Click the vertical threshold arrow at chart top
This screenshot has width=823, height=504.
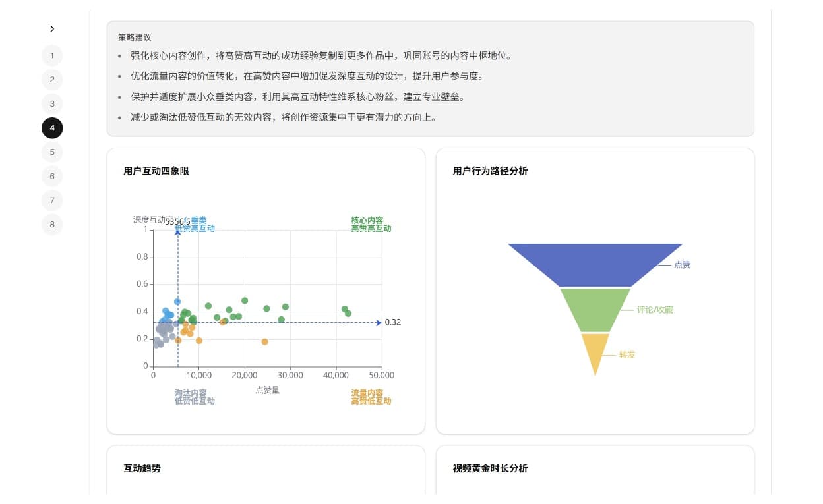tap(177, 233)
